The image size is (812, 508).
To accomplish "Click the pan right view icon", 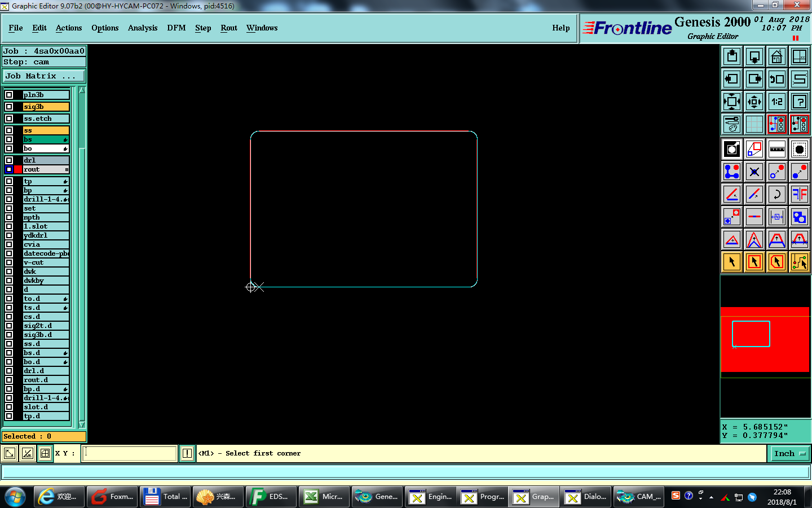I will tap(754, 79).
